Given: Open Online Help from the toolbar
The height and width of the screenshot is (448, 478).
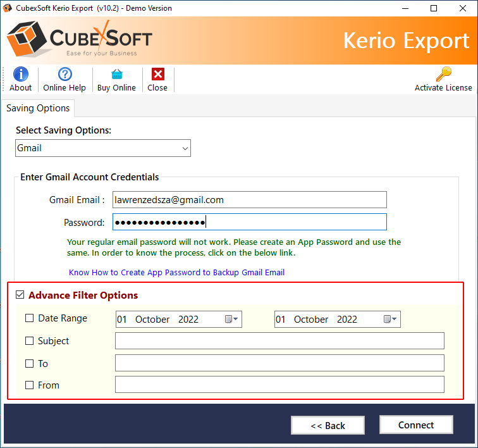Looking at the screenshot, I should (x=64, y=74).
